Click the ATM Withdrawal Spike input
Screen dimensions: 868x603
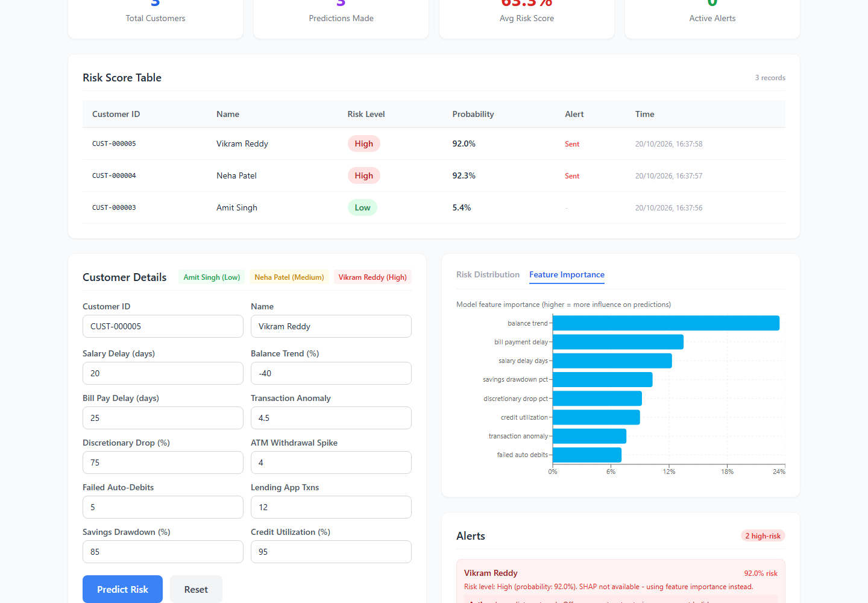331,463
